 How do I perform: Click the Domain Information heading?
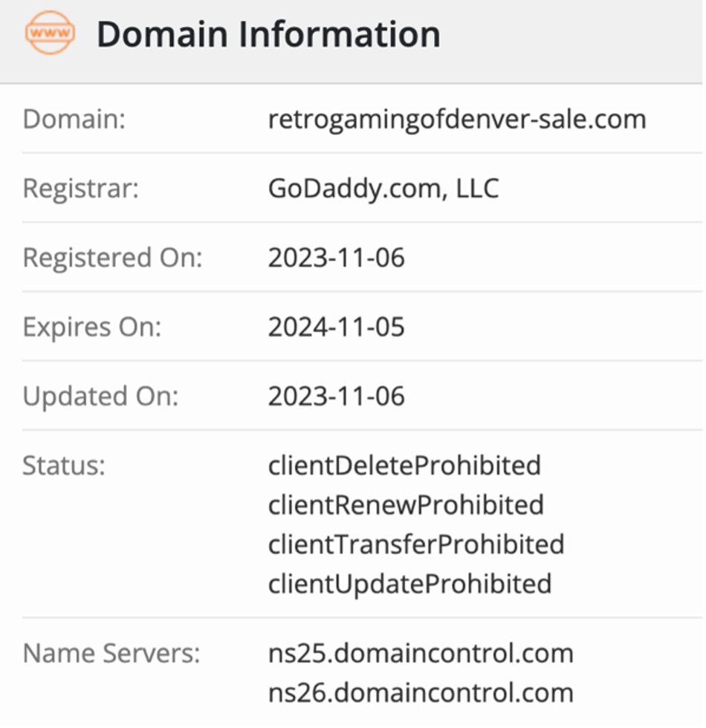click(x=268, y=35)
